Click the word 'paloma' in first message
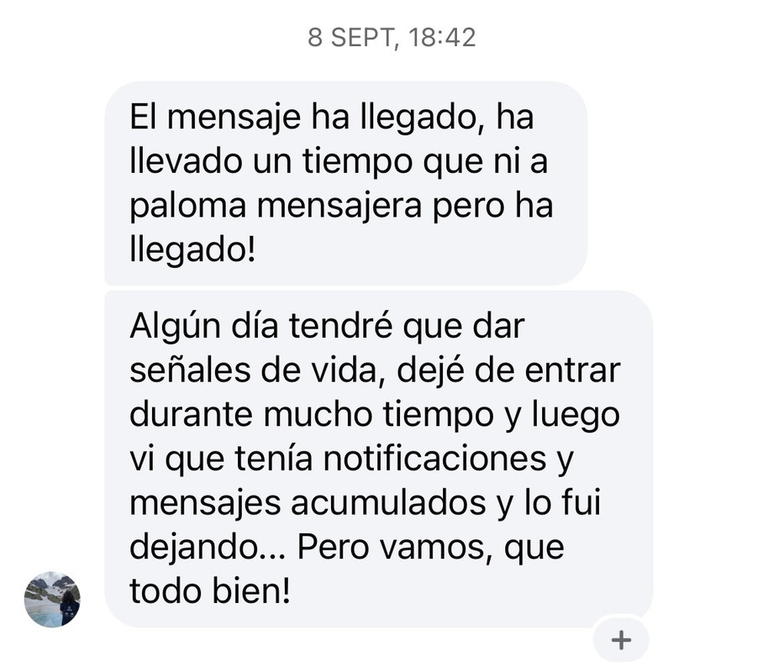This screenshot has height=672, width=784. 187,207
